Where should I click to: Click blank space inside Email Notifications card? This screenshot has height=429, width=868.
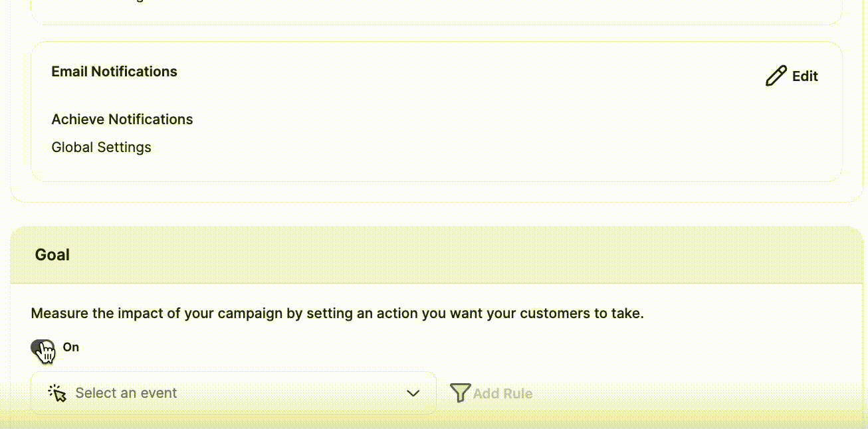point(465,133)
